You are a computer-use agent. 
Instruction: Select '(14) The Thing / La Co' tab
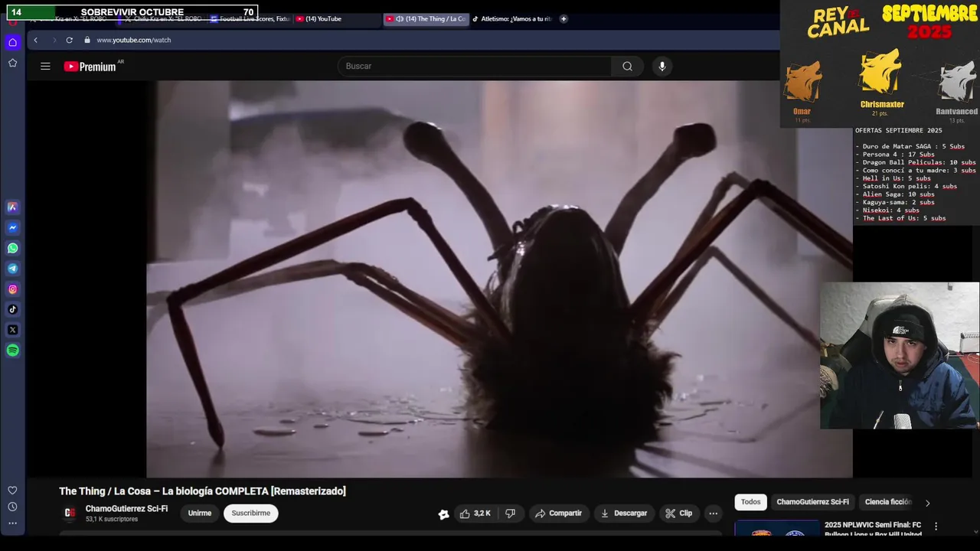pyautogui.click(x=426, y=19)
